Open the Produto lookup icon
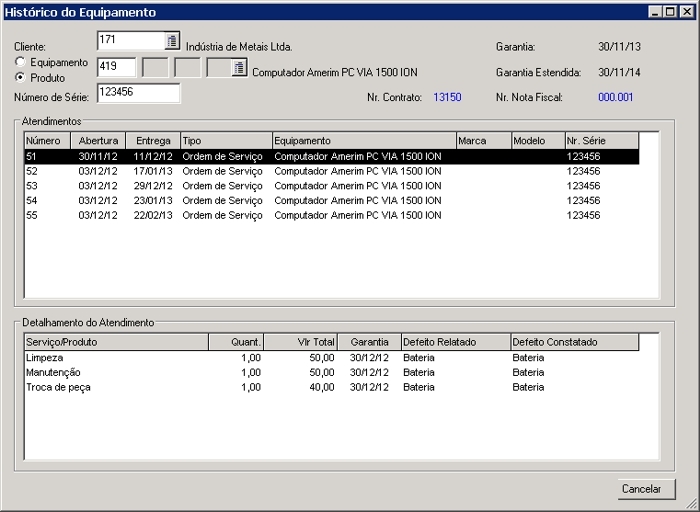700x512 pixels. pos(239,68)
